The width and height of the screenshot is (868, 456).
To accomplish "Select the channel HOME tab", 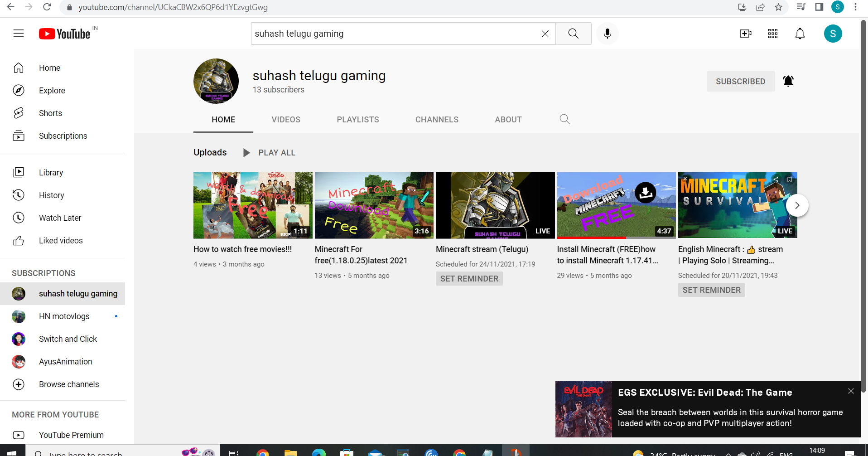I will [223, 120].
